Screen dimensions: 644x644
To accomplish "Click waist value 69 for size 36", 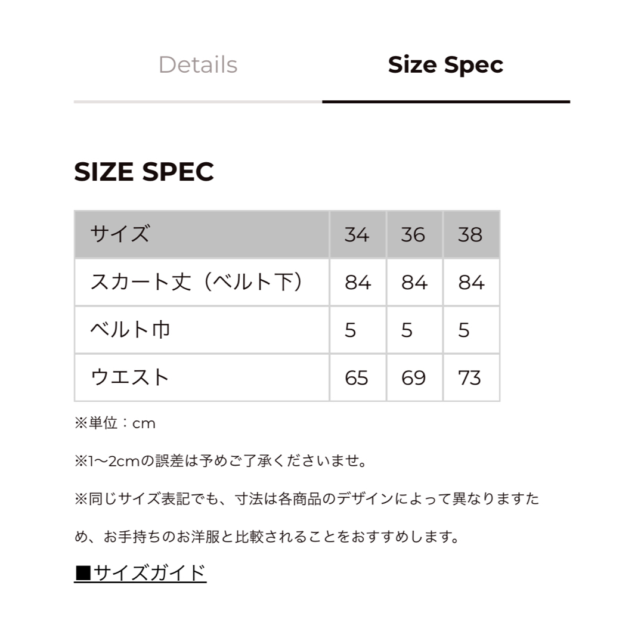I will tap(414, 377).
